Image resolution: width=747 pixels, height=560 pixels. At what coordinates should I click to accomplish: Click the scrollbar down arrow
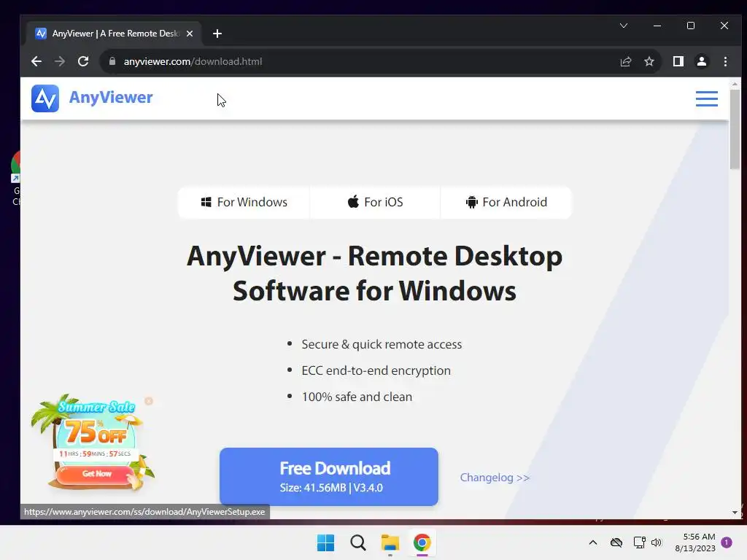[735, 513]
